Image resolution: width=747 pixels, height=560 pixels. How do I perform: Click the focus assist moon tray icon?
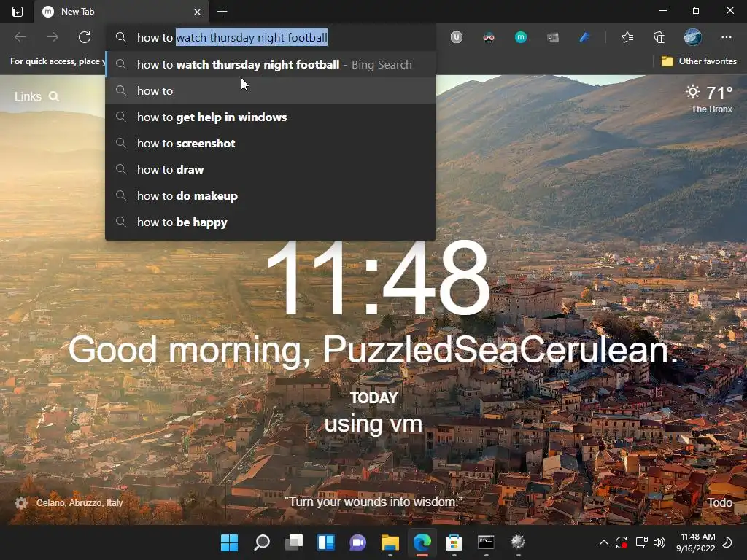click(727, 542)
